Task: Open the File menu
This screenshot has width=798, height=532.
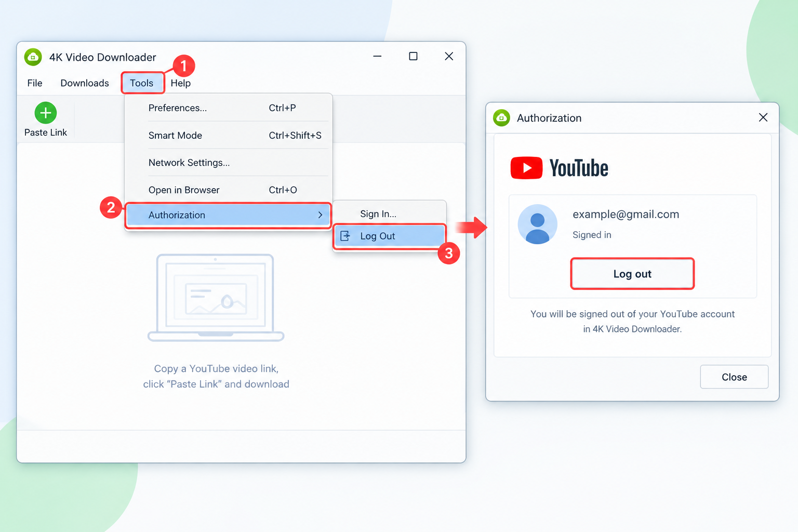Action: click(35, 83)
